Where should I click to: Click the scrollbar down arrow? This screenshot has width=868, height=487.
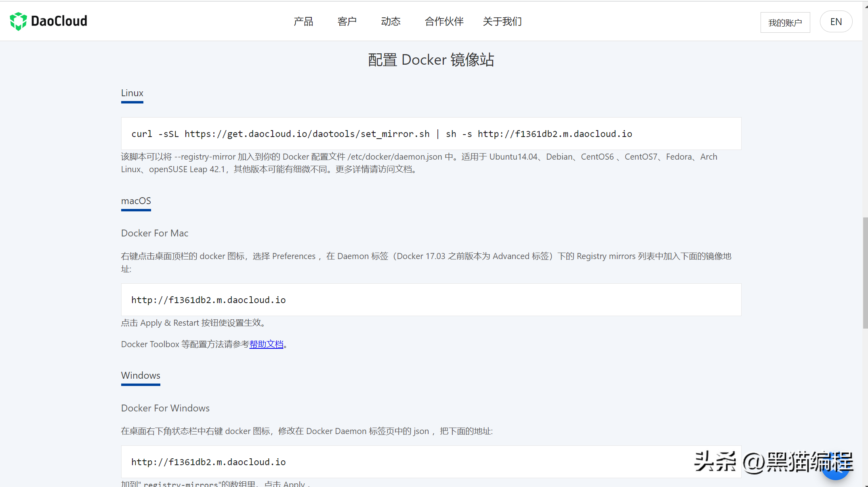point(865,484)
